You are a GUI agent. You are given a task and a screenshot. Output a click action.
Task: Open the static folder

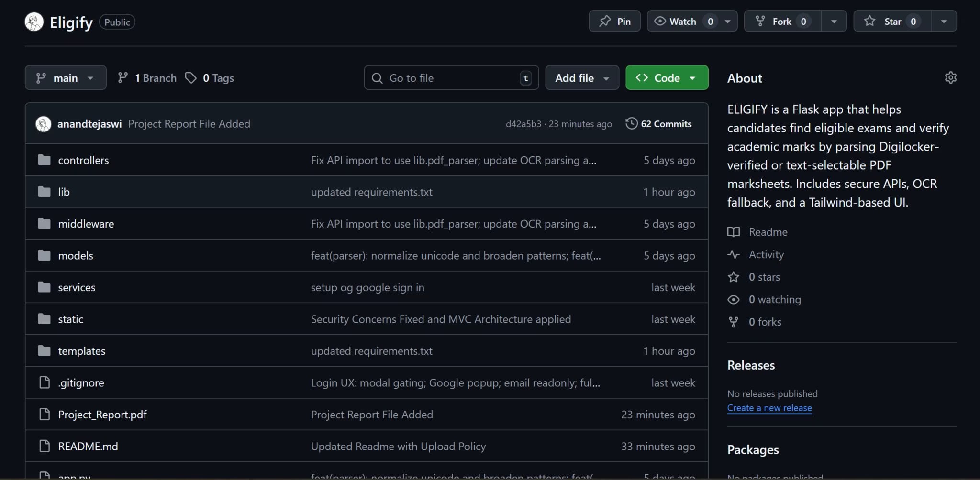71,319
